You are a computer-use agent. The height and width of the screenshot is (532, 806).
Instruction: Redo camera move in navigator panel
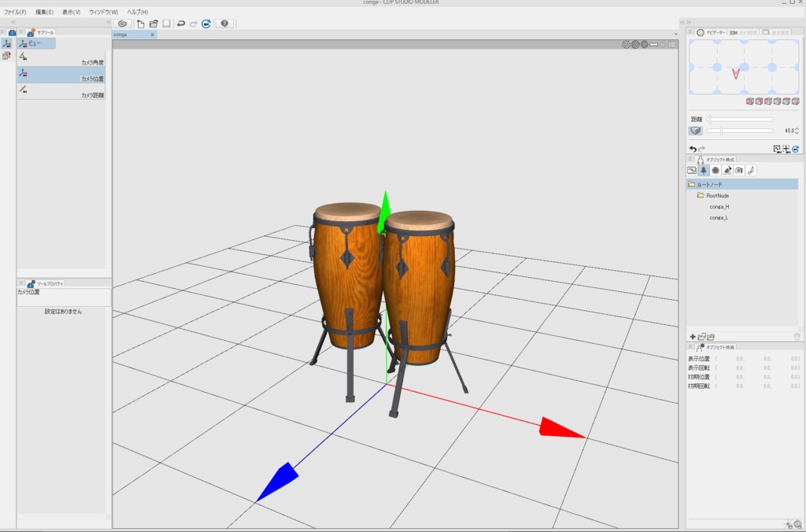[701, 149]
